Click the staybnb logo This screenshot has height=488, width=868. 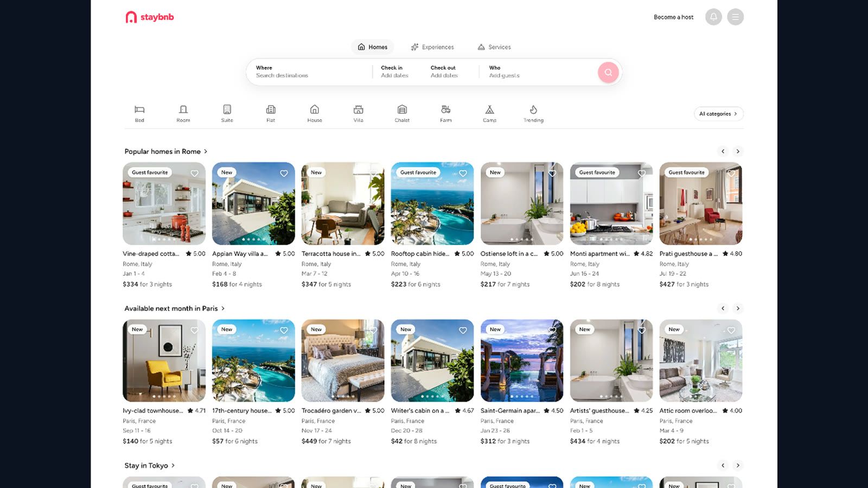[150, 17]
